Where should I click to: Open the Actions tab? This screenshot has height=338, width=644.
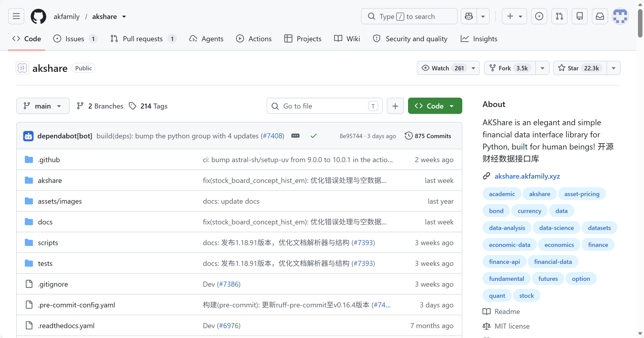254,39
